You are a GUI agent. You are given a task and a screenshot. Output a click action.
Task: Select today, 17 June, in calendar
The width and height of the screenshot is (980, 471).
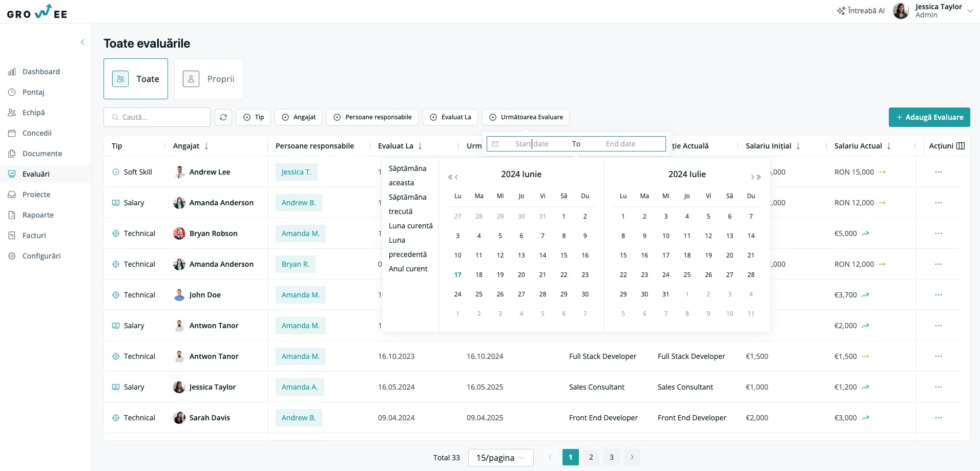pyautogui.click(x=458, y=275)
